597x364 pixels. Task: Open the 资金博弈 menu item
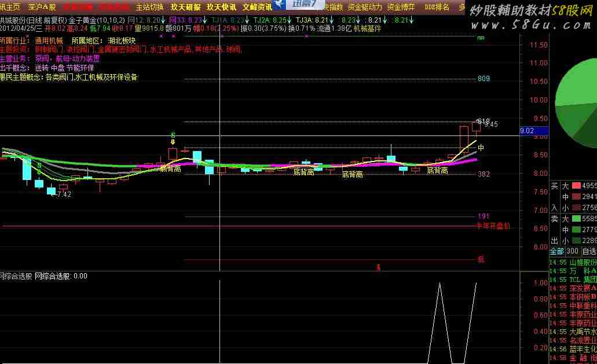401,7
